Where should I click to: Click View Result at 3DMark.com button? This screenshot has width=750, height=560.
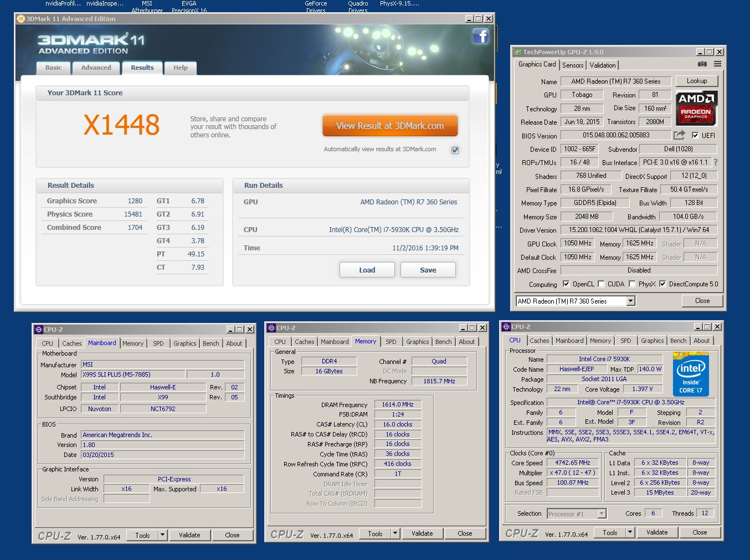click(x=390, y=126)
